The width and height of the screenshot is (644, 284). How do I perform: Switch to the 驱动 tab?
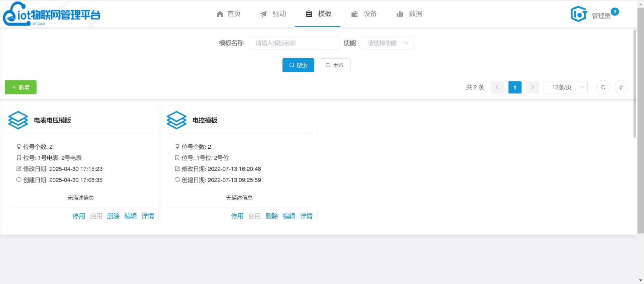coord(273,14)
